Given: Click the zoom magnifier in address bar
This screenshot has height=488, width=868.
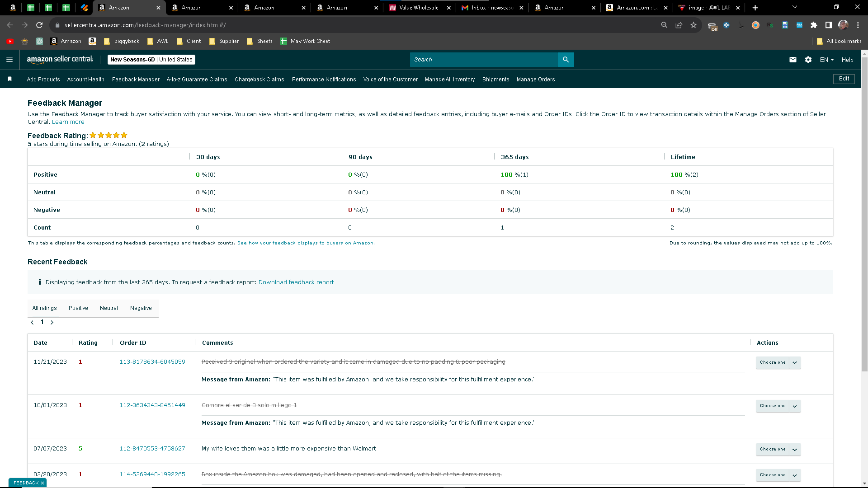Looking at the screenshot, I should (x=664, y=25).
